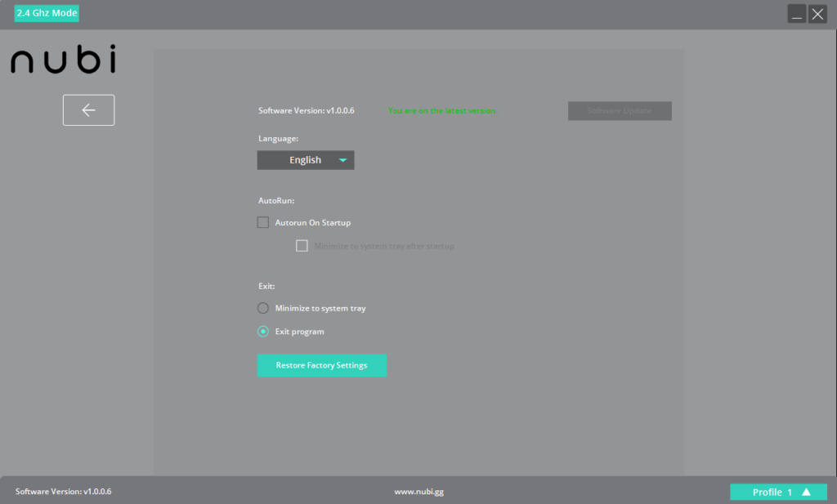Check Minimize to system tray after startup
This screenshot has height=504, width=837.
click(x=302, y=246)
